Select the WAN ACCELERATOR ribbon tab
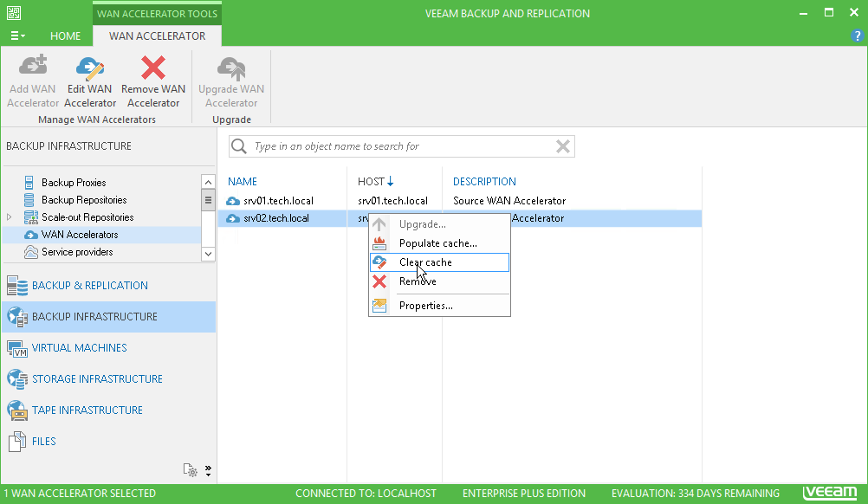Viewport: 868px width, 504px height. [x=157, y=36]
